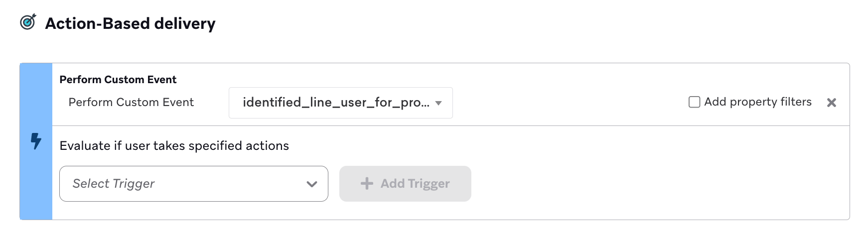Viewport: 868px width, 238px height.
Task: Click the Add Trigger button
Action: pyautogui.click(x=405, y=184)
